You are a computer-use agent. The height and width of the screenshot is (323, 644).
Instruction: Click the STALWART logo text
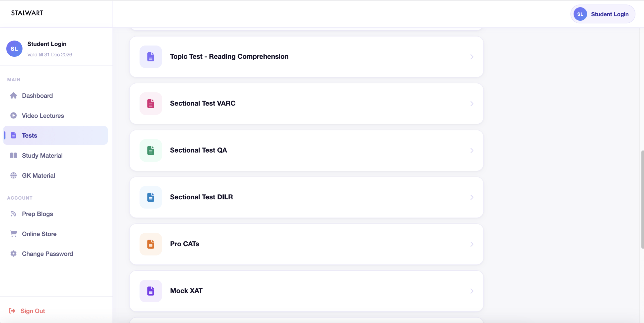[27, 13]
